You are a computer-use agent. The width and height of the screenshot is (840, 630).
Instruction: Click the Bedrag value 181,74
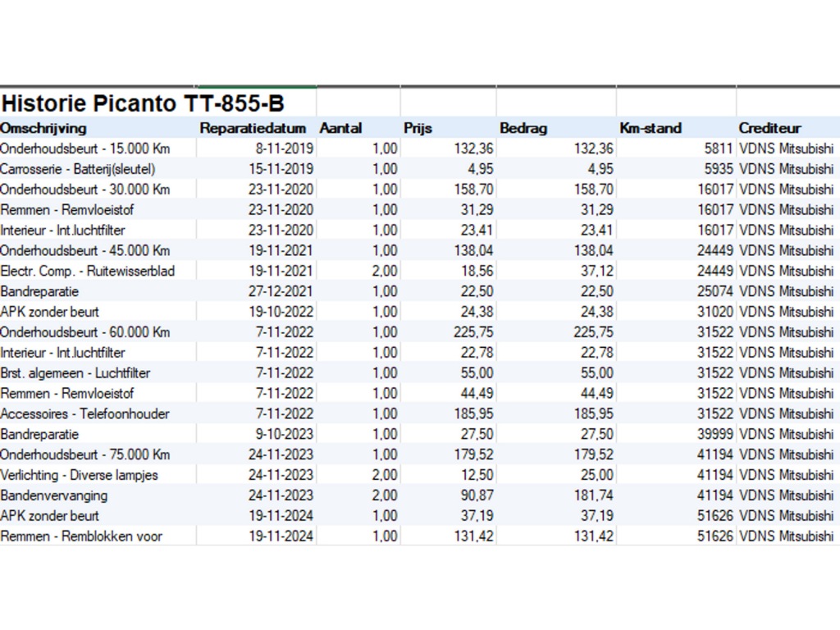591,495
